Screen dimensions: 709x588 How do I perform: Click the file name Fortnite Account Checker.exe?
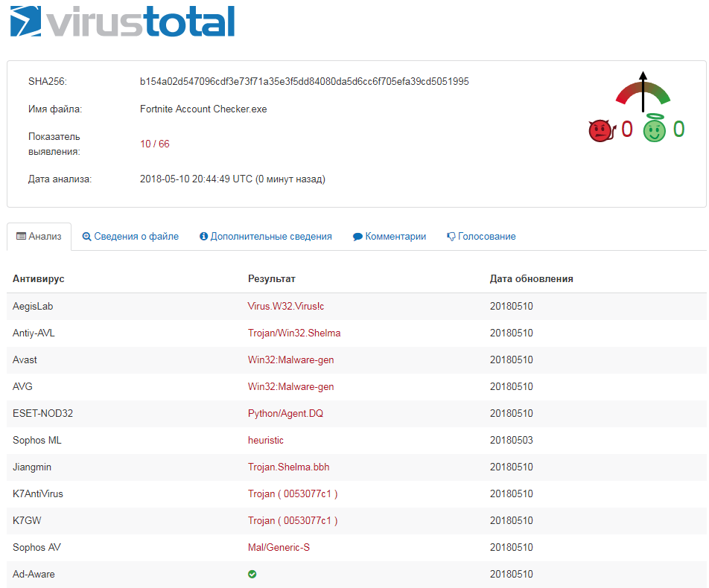pyautogui.click(x=203, y=109)
